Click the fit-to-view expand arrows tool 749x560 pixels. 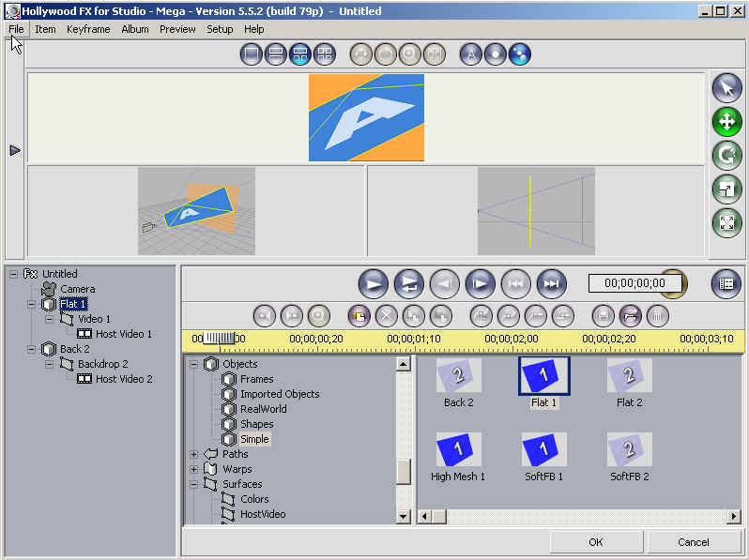tap(727, 222)
